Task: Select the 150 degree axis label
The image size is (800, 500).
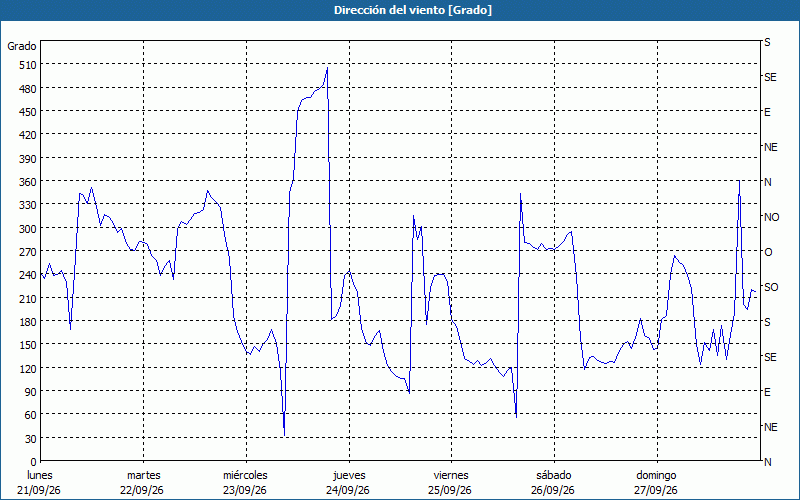Action: point(28,345)
